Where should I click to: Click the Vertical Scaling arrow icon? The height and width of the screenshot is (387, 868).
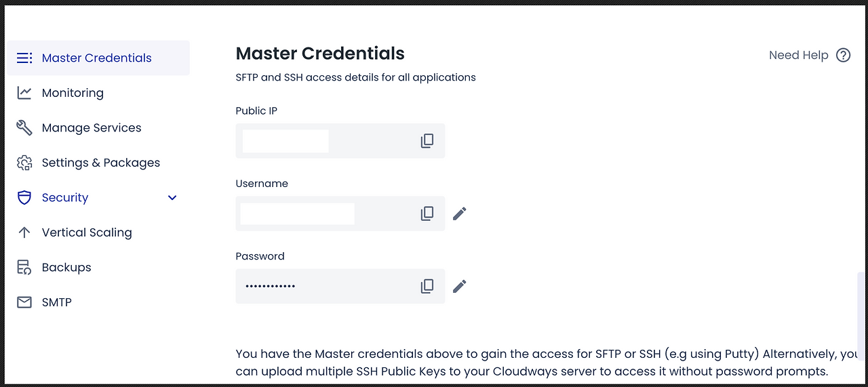click(x=24, y=232)
